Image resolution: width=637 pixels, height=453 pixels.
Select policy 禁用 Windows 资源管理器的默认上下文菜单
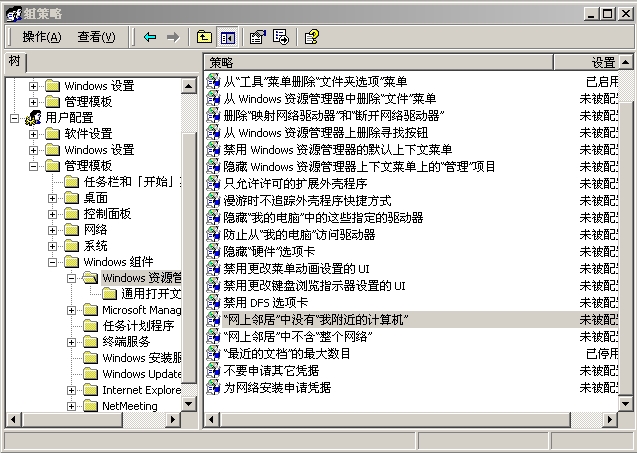pos(338,150)
